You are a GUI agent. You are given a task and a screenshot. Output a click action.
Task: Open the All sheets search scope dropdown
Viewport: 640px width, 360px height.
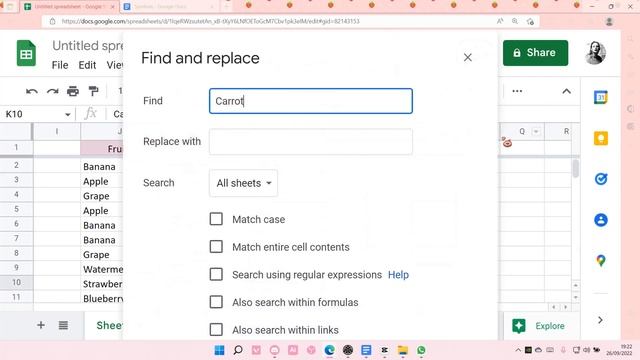[244, 183]
